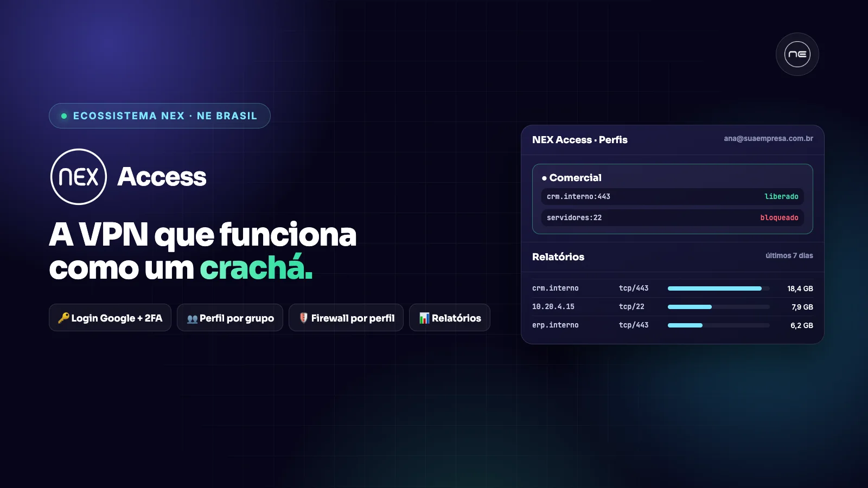Click the tcp/22 protocol cell

tap(631, 307)
